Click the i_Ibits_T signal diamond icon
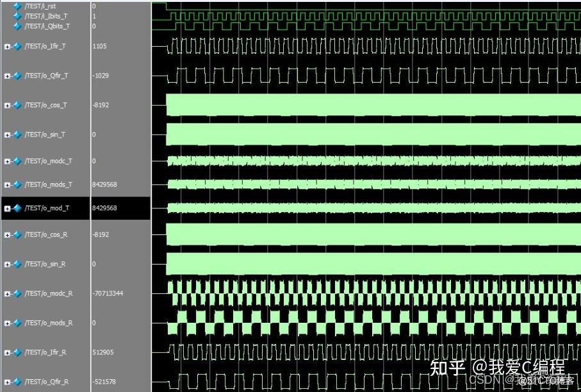Image resolution: width=581 pixels, height=392 pixels. point(17,16)
